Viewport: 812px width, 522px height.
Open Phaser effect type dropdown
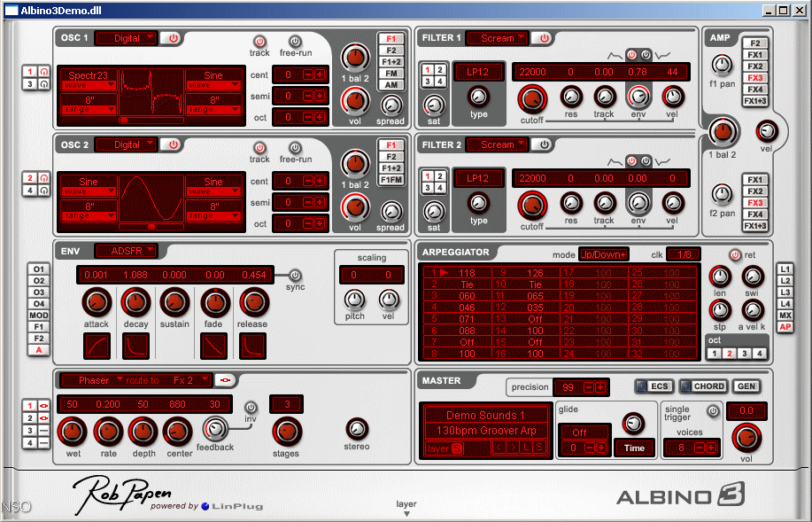tap(92, 380)
